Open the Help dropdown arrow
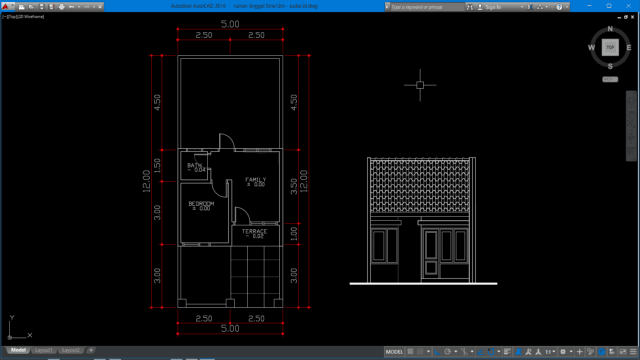Image resolution: width=640 pixels, height=360 pixels. coord(567,7)
